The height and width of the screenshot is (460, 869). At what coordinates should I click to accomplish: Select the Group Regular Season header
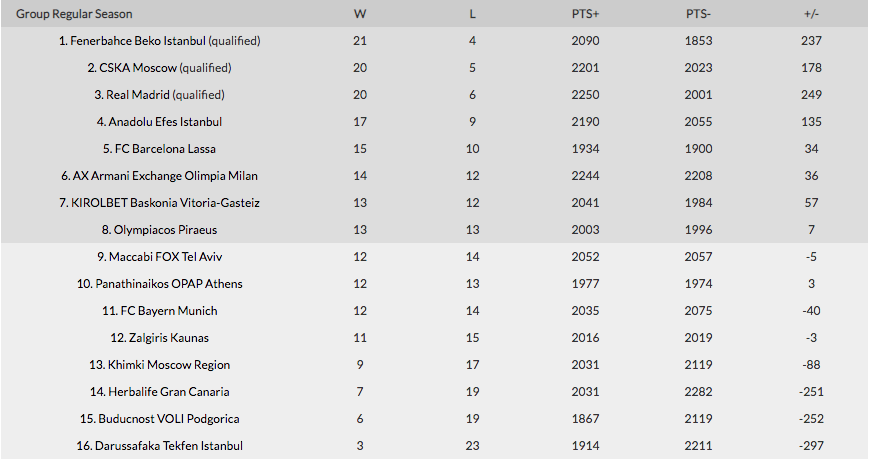click(x=74, y=14)
